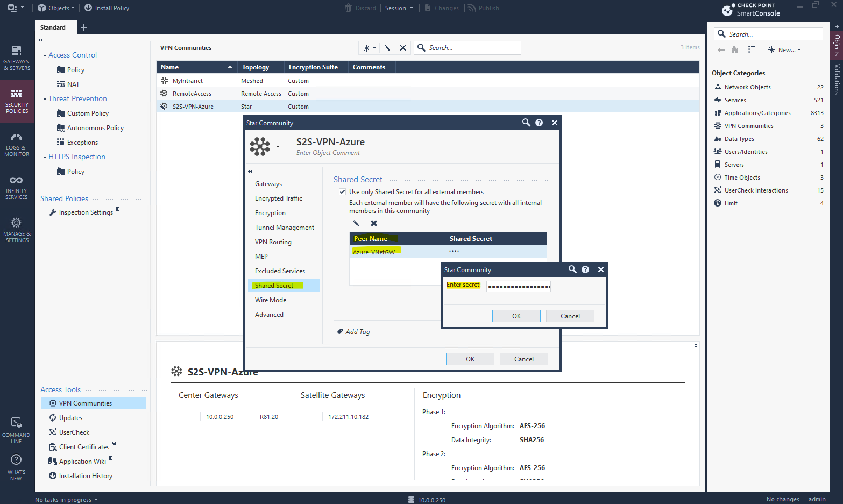The width and height of the screenshot is (843, 504).
Task: Open the Gateways & Servers view
Action: pyautogui.click(x=17, y=58)
